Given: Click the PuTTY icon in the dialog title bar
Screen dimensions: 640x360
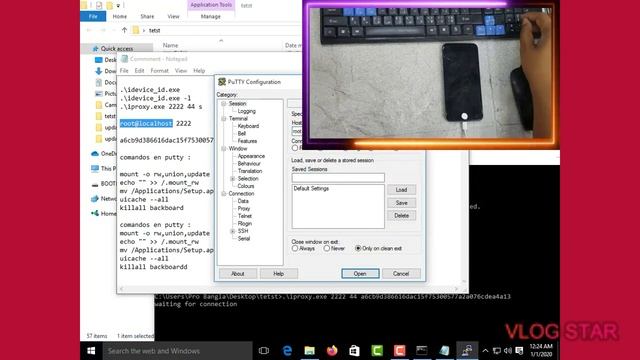Looking at the screenshot, I should pos(222,82).
